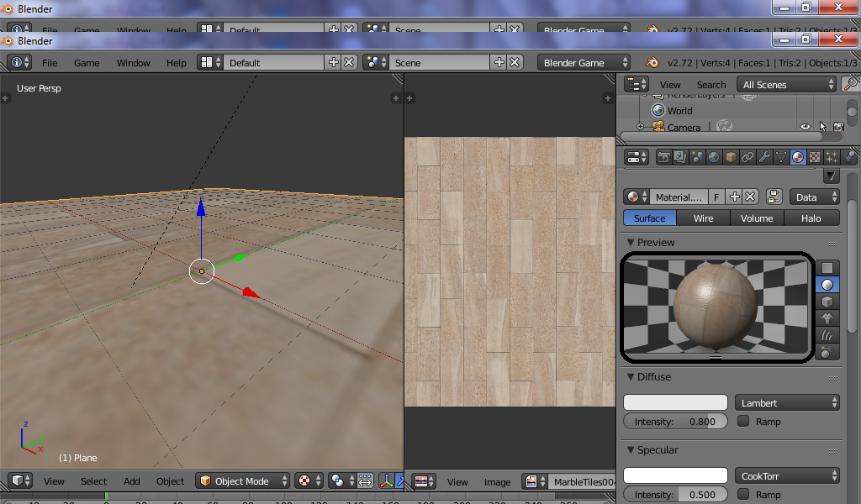Toggle material node tree button
The image size is (861, 504).
[774, 197]
